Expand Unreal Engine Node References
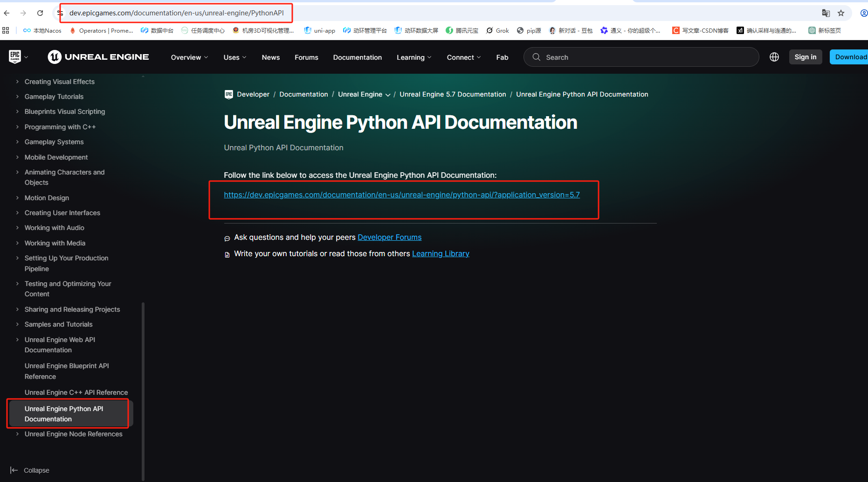868x482 pixels. tap(17, 434)
